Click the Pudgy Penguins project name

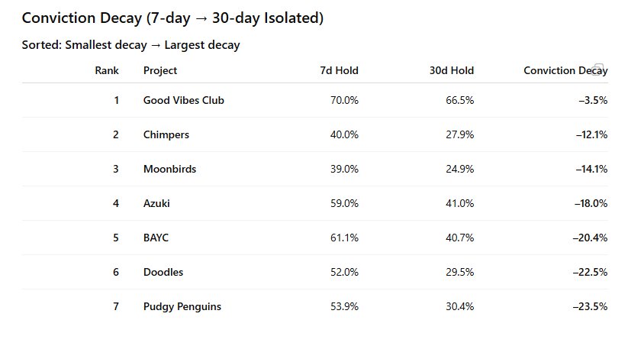pyautogui.click(x=182, y=306)
